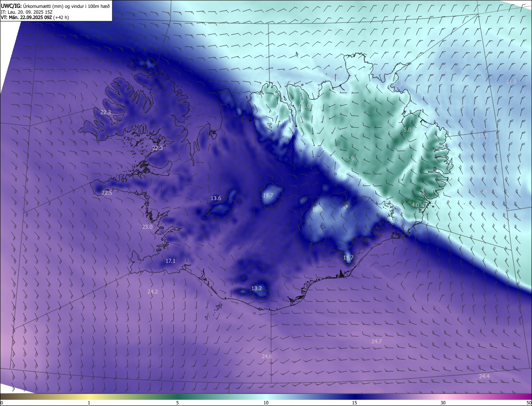Click the 13.6 value label on the map
532x406 pixels.
[216, 198]
